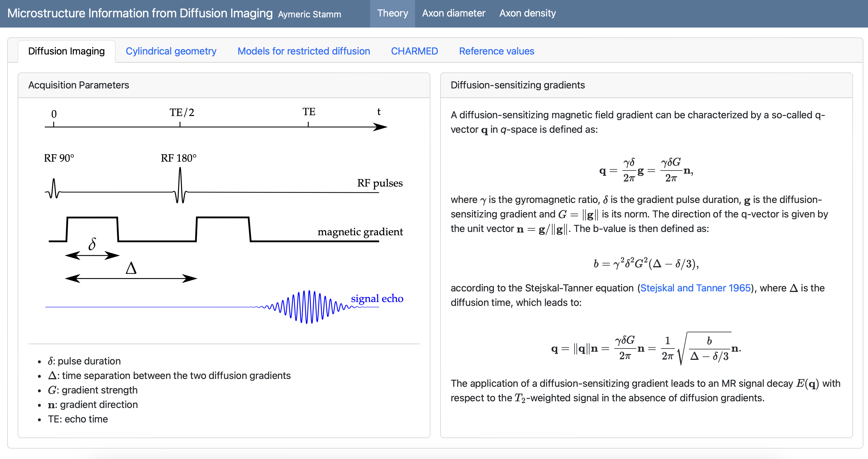Switch to the CHARMED tab

pos(414,51)
